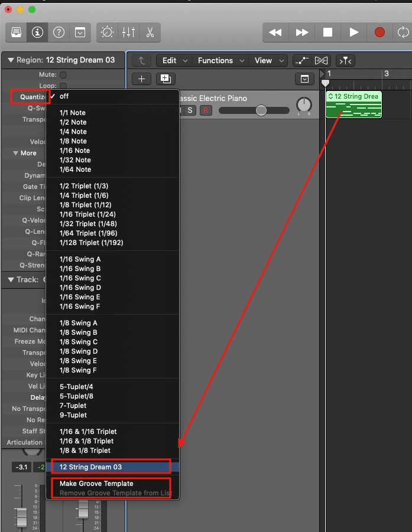This screenshot has width=412, height=532.
Task: Click bar 3 on the timeline ruler
Action: 386,74
